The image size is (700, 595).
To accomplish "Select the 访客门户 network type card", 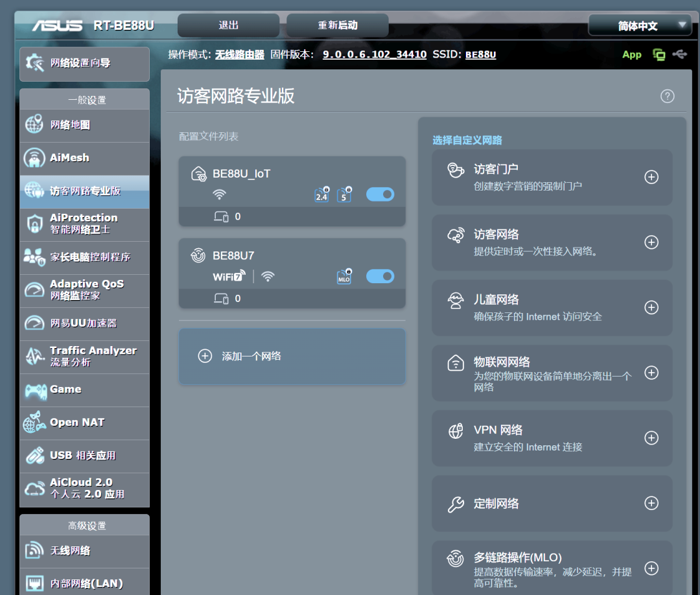I will (552, 177).
